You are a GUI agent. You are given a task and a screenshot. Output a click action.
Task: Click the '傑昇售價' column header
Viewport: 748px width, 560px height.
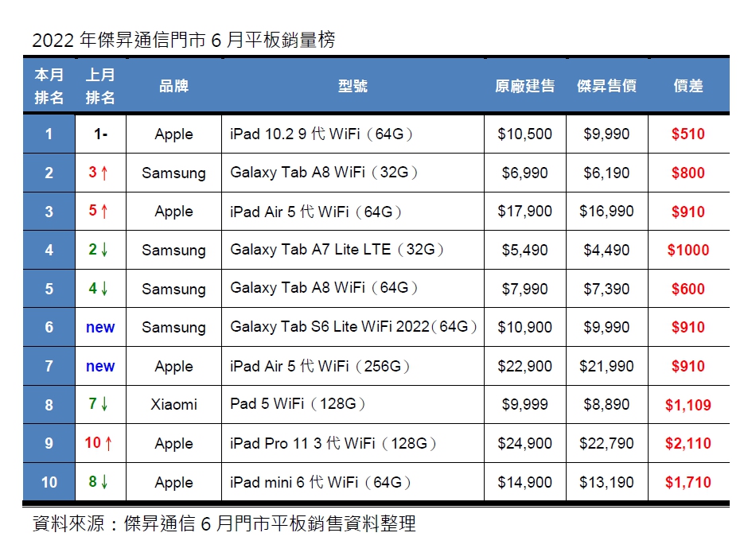pyautogui.click(x=606, y=86)
